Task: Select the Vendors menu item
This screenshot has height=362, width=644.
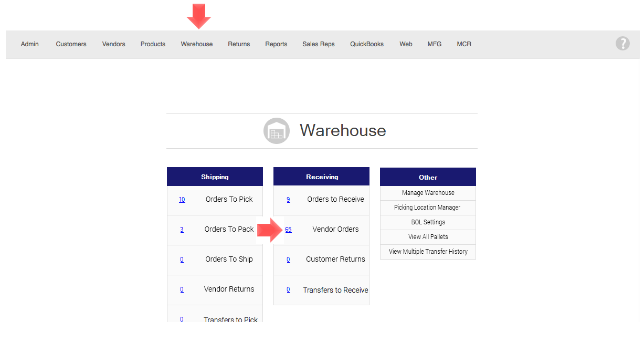Action: pos(113,44)
